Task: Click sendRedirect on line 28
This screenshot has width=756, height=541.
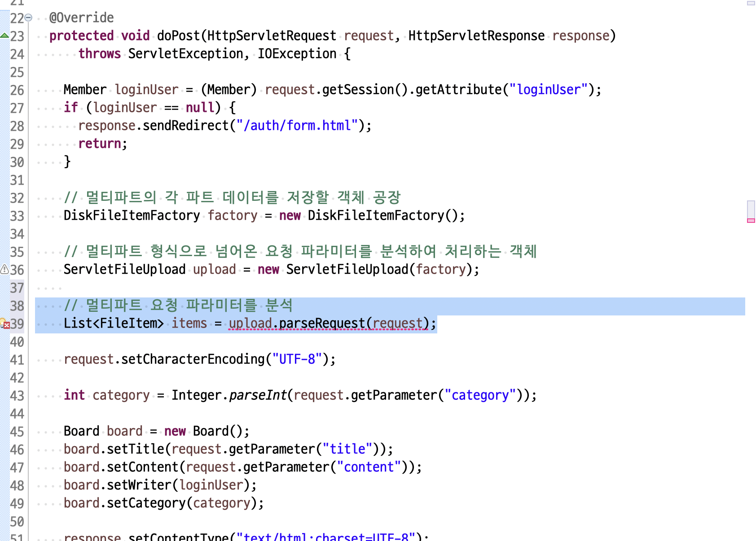Action: point(185,125)
